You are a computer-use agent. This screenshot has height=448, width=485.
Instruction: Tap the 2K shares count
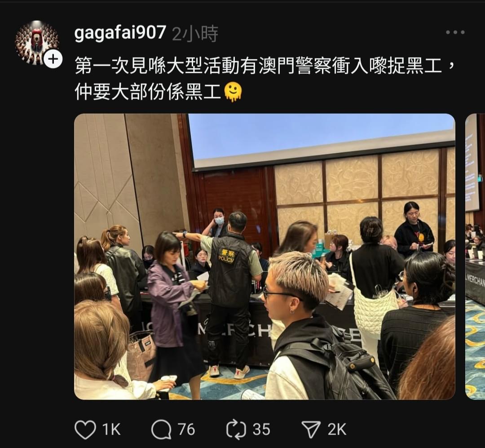[336, 430]
